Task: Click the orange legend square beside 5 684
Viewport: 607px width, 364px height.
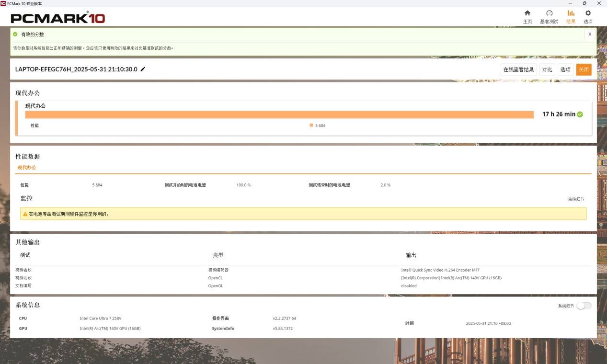Action: 311,125
